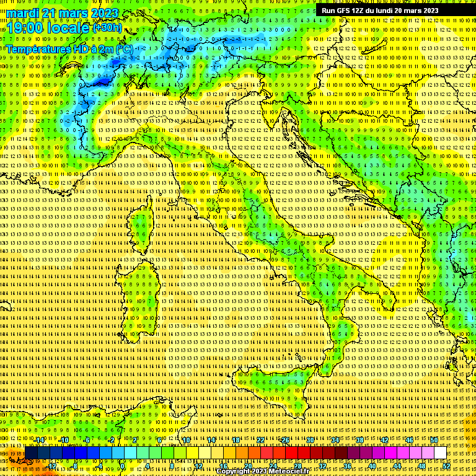Open the 'Copyright 2023 Meteociel.fr' credit
The width and height of the screenshot is (476, 476).
[x=263, y=472]
